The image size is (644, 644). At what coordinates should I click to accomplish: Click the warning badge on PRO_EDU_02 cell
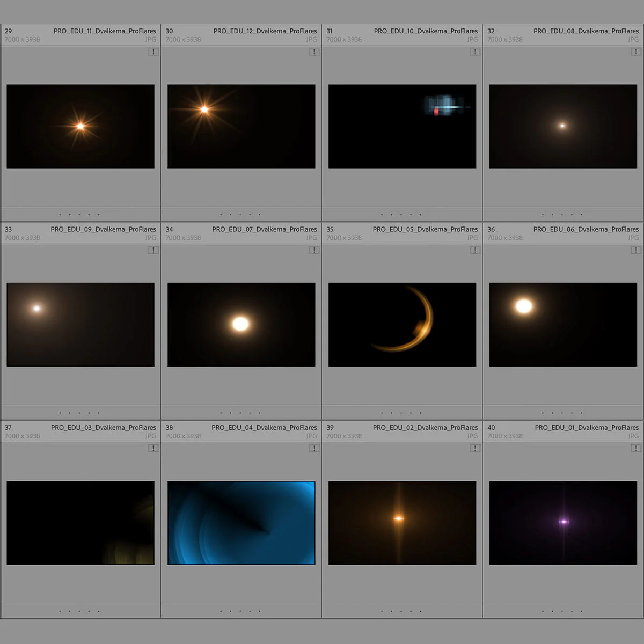pos(475,449)
